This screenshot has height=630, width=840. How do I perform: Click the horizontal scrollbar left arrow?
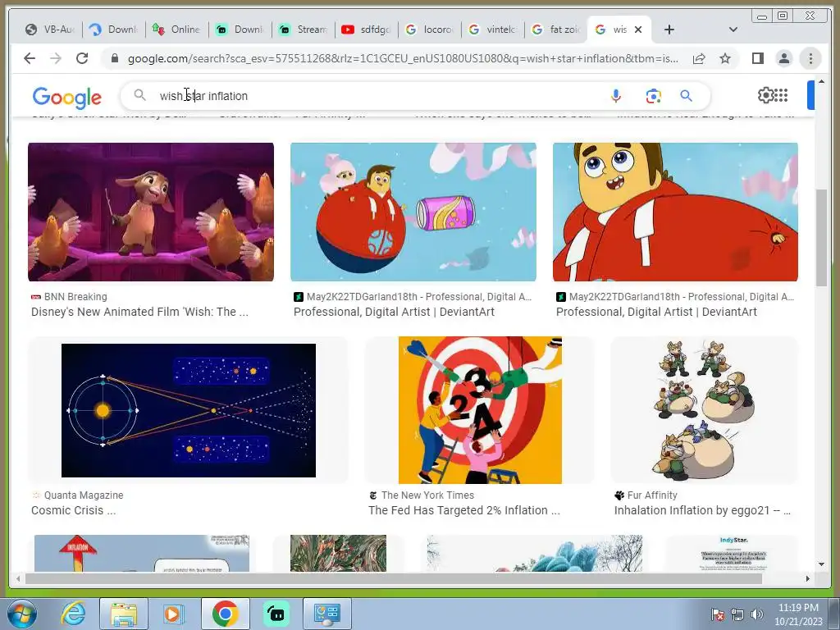19,578
